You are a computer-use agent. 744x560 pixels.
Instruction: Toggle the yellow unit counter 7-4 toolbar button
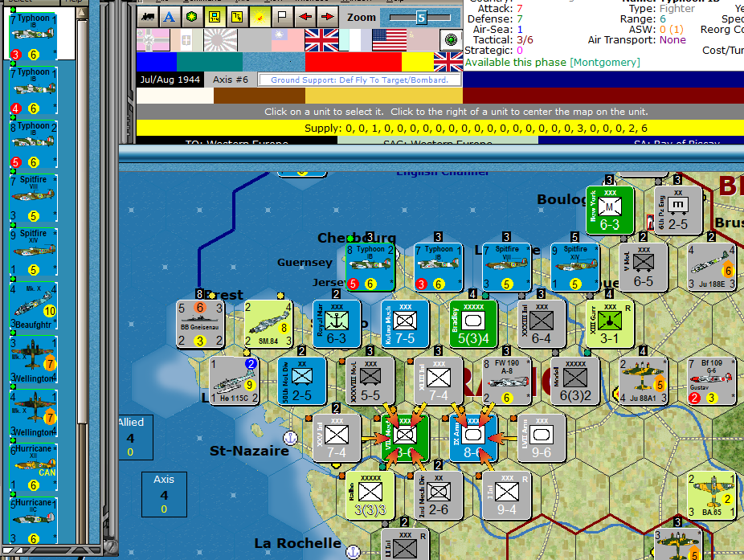coord(215,17)
